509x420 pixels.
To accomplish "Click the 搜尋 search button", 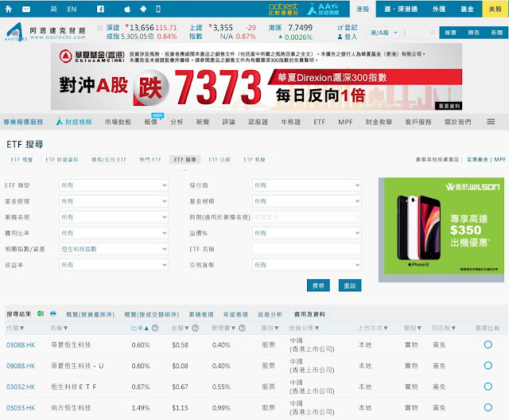I will pyautogui.click(x=318, y=286).
